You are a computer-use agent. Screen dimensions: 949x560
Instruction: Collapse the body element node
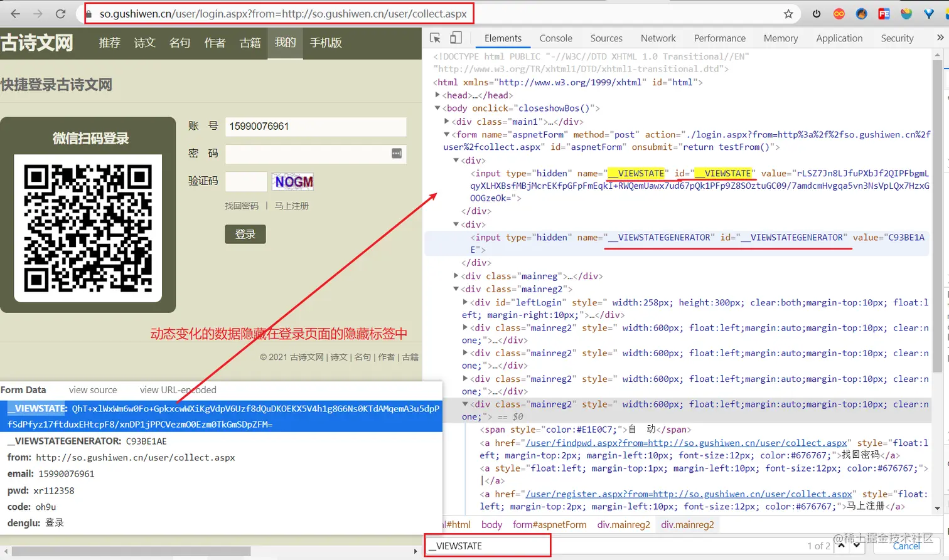(x=438, y=108)
